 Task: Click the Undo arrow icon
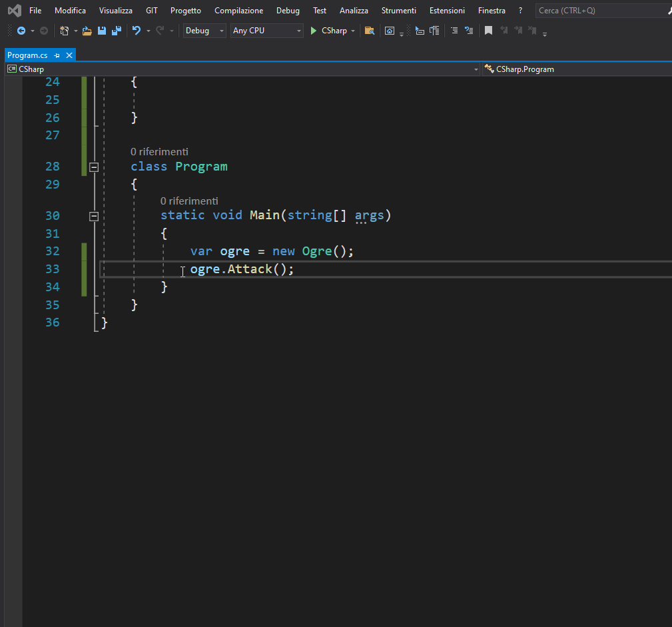pyautogui.click(x=137, y=31)
